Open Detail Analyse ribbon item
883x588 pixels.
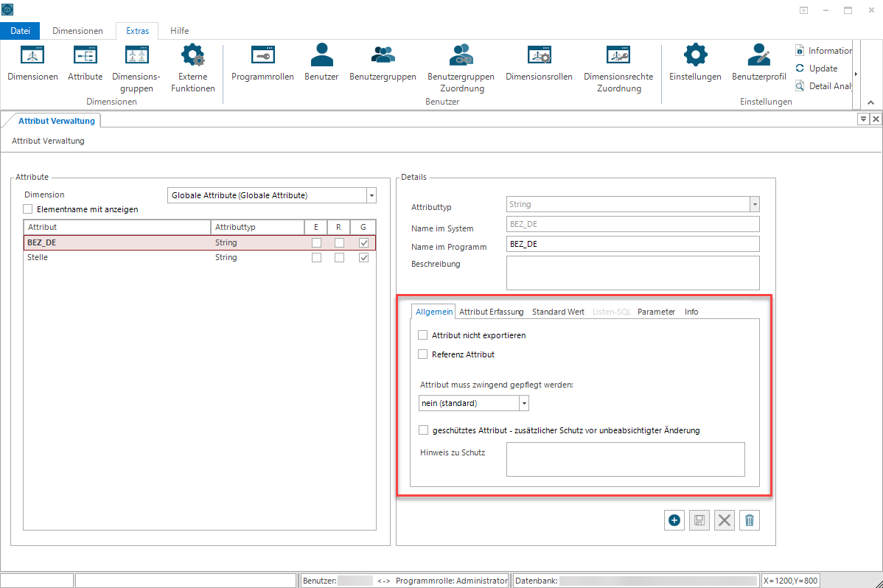click(823, 85)
